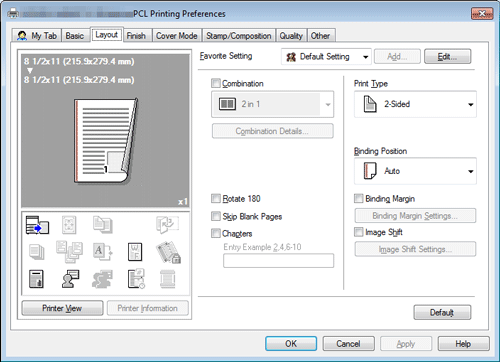Click the printer output method icon with blue arrow

click(x=37, y=225)
